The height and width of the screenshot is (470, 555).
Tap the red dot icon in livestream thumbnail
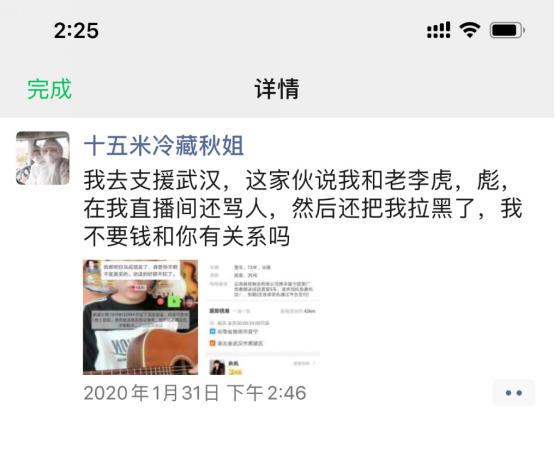(160, 302)
